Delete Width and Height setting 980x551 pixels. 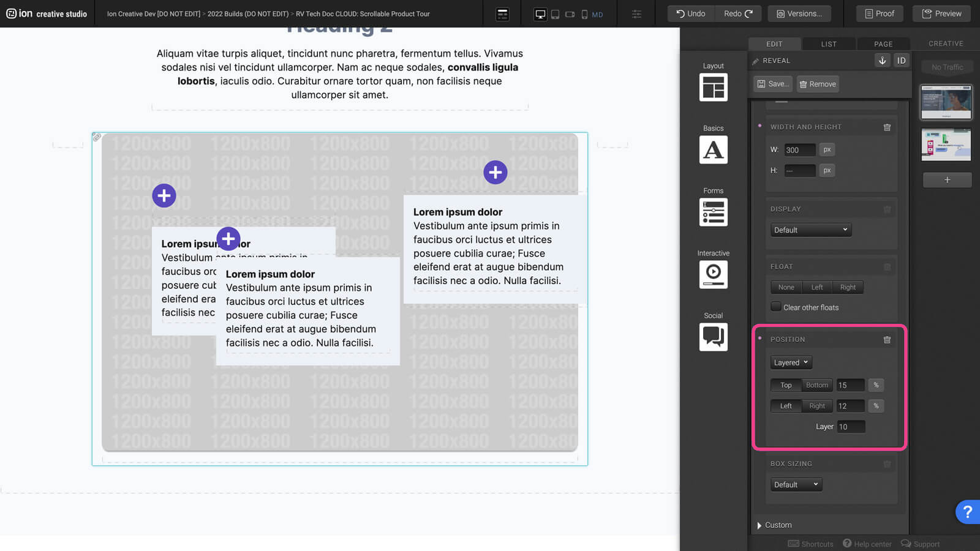coord(887,127)
